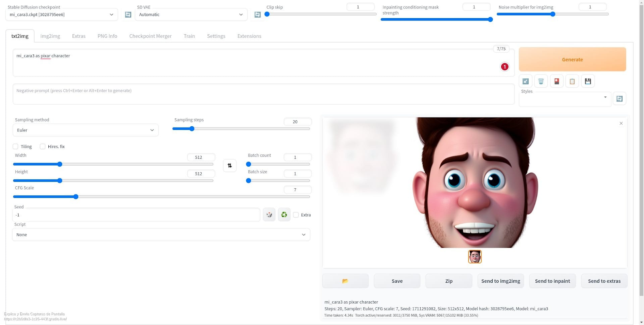Click the CFG Scale slider handle
This screenshot has width=644, height=325.
[x=76, y=197]
